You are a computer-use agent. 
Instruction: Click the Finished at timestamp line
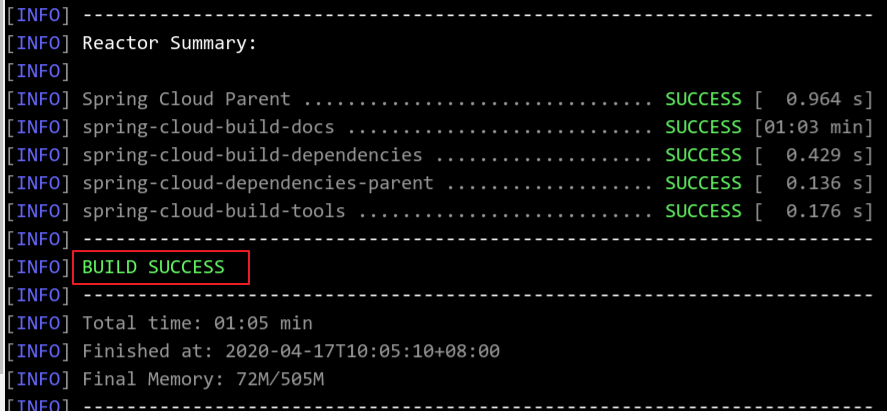click(291, 351)
